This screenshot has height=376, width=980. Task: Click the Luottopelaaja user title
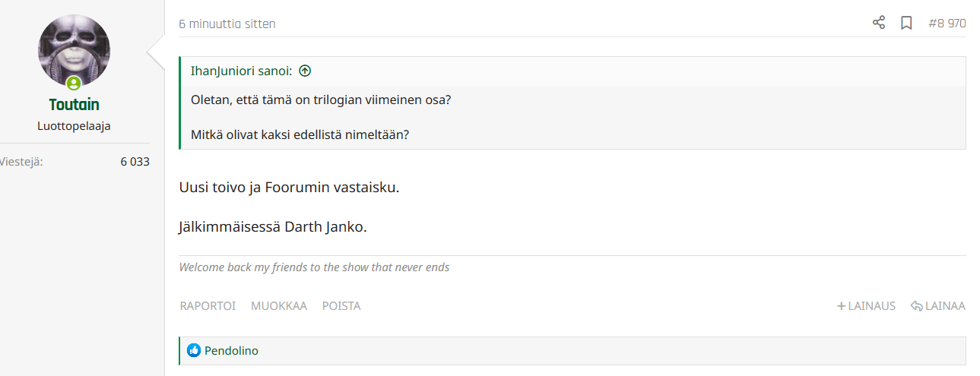[74, 126]
